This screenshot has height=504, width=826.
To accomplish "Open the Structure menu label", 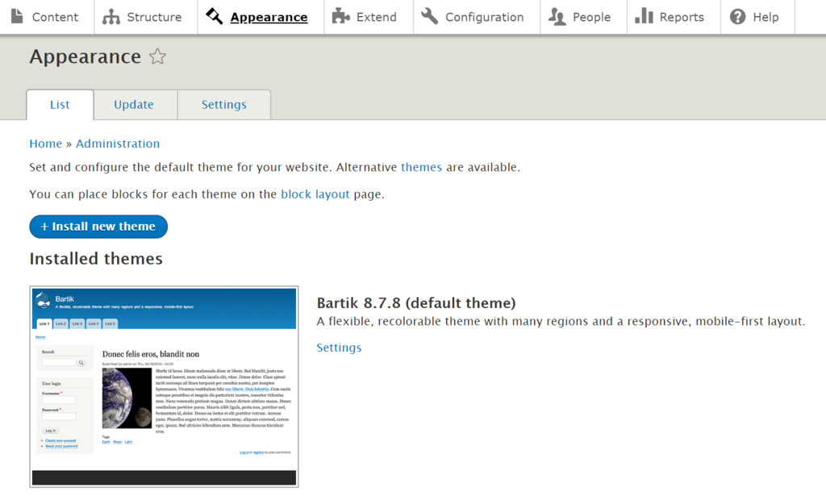I will pos(154,18).
